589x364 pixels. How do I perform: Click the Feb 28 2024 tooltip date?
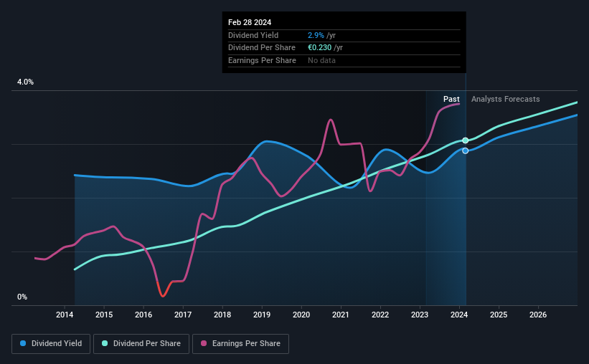250,22
